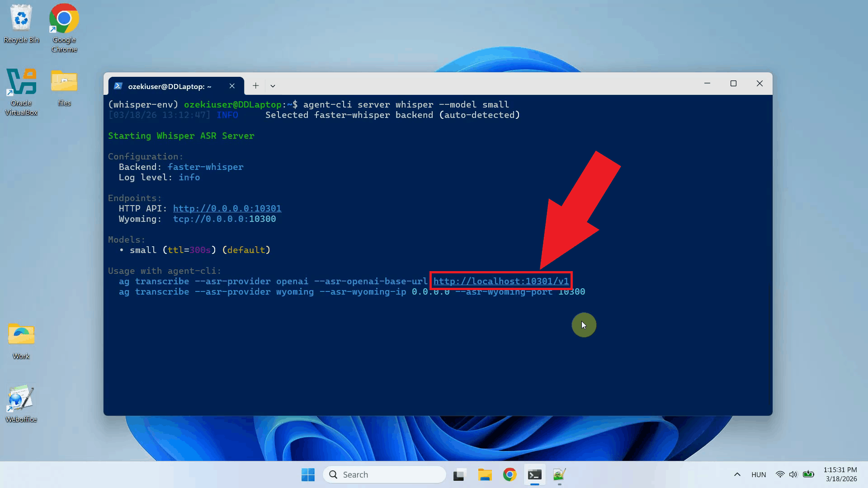Open the volume control from the system tray
Image resolution: width=868 pixels, height=488 pixels.
coord(793,474)
